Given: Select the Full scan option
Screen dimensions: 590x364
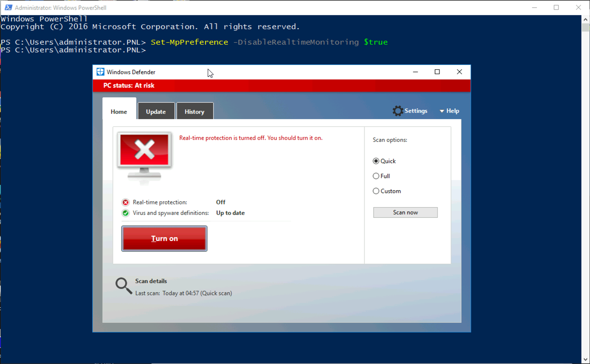Looking at the screenshot, I should coord(376,176).
